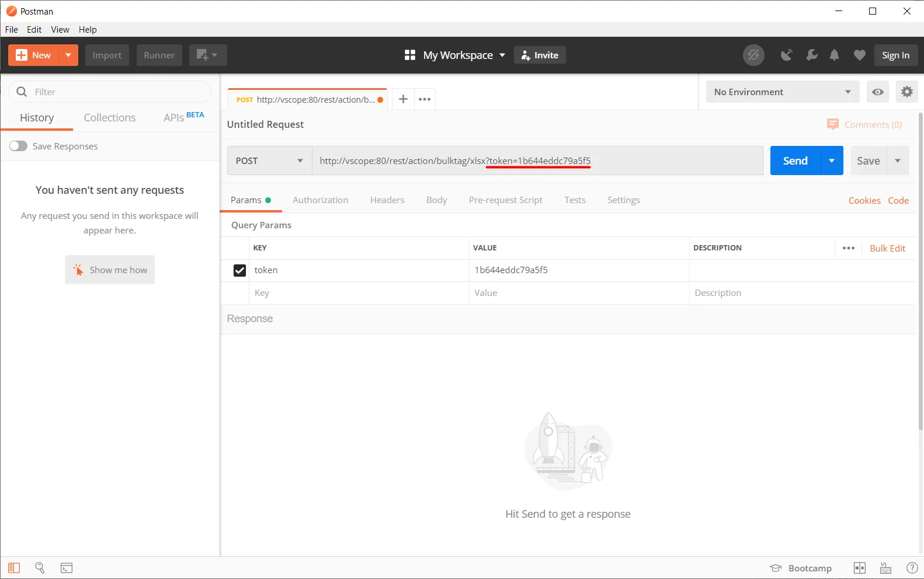Click the Save button
Viewport: 924px width, 579px height.
click(869, 161)
